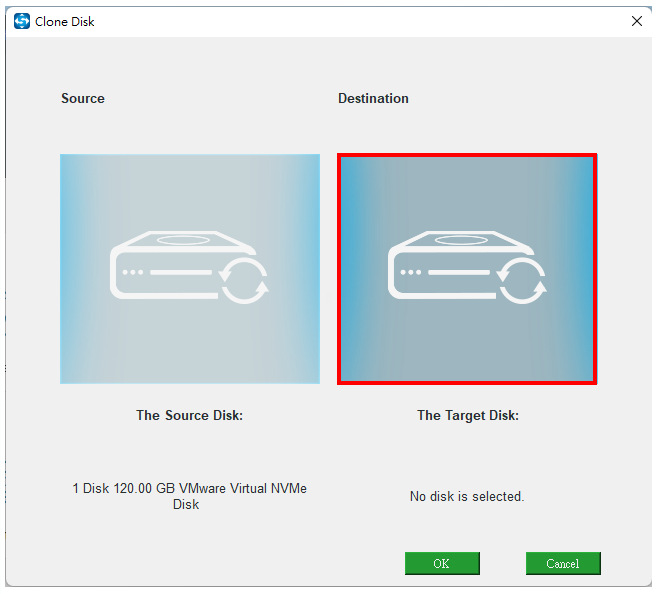Cancel the Clone Disk dialog

(563, 563)
